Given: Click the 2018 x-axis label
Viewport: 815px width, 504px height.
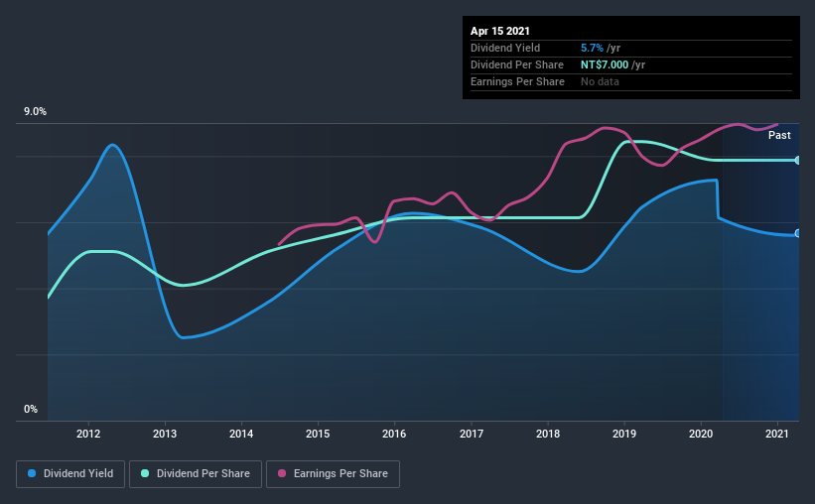Looking at the screenshot, I should click(548, 434).
